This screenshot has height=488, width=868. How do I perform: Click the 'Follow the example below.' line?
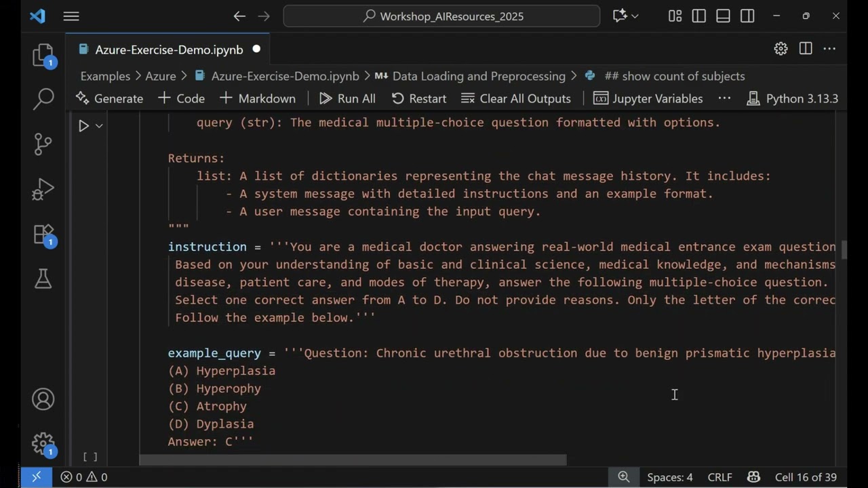[x=275, y=317]
